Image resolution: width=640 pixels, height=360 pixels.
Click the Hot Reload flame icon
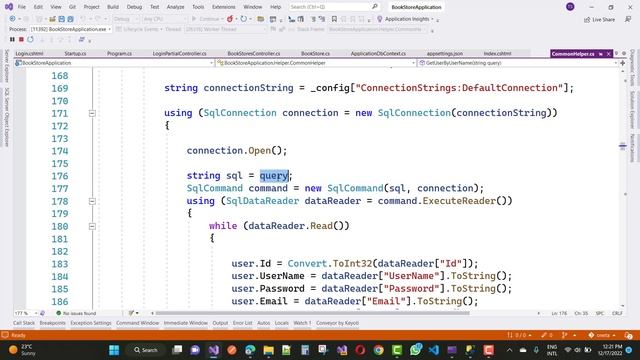(x=230, y=19)
